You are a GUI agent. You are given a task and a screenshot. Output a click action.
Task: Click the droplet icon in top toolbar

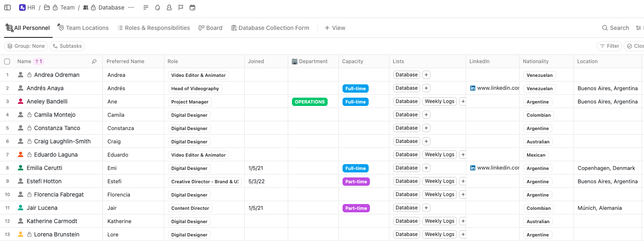[157, 7]
